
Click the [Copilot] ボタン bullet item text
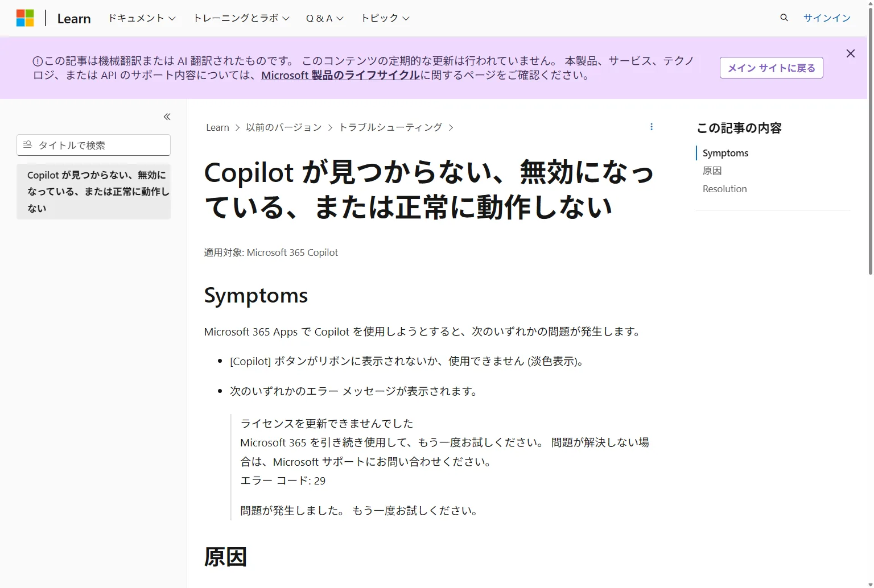[x=407, y=361]
